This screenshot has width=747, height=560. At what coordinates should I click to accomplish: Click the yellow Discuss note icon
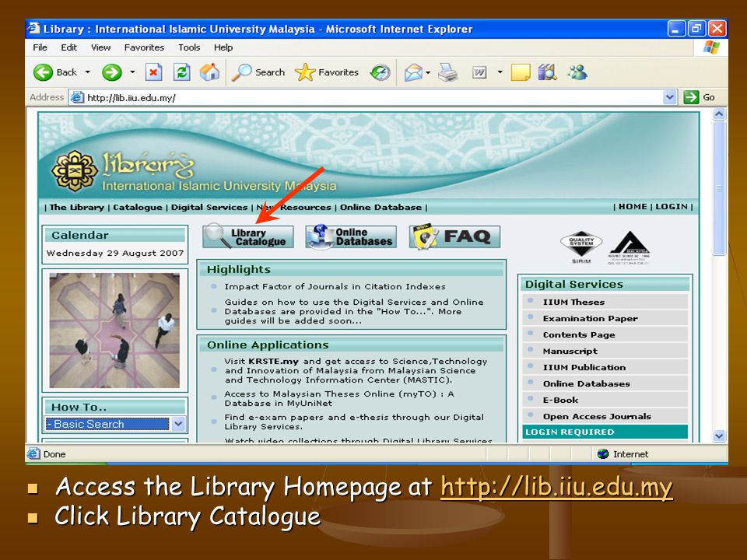point(521,72)
